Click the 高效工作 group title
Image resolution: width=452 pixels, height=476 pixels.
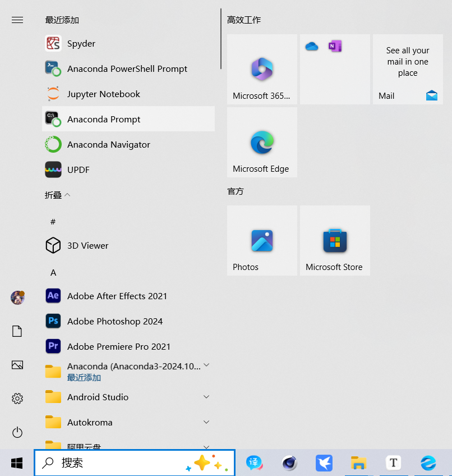pyautogui.click(x=244, y=20)
